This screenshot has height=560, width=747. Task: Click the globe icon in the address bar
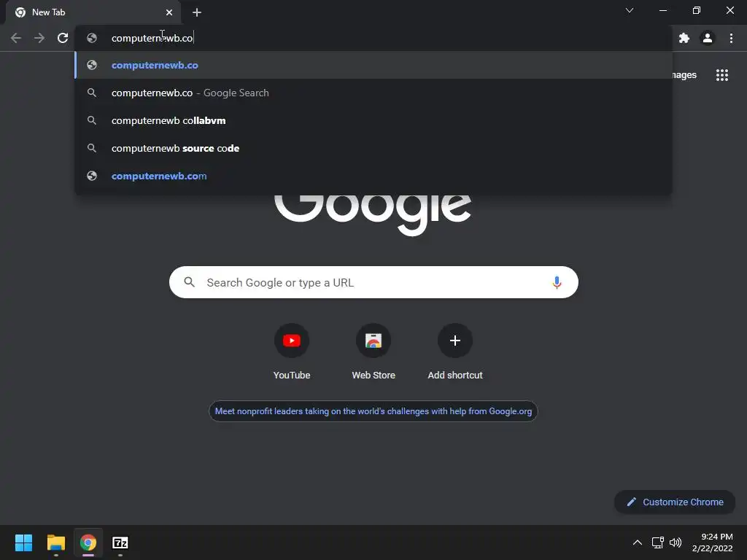click(x=92, y=38)
